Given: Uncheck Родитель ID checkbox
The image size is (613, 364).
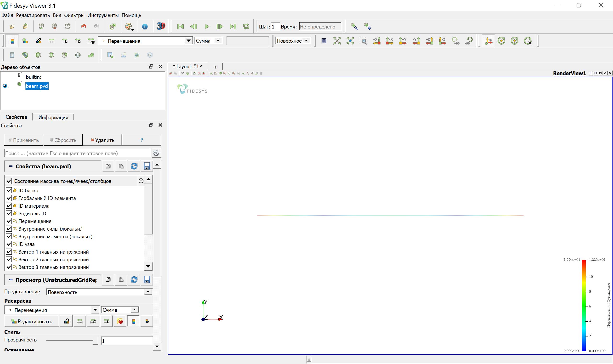Looking at the screenshot, I should pyautogui.click(x=9, y=213).
